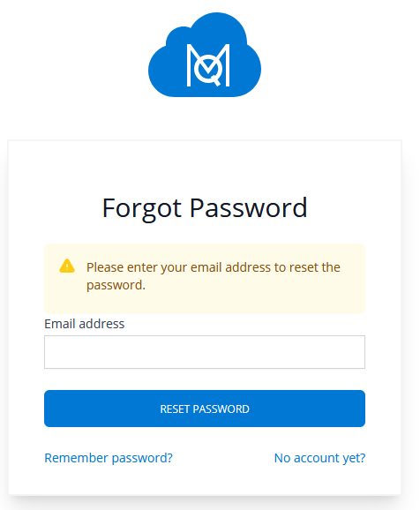Click the yellow warning triangle icon
This screenshot has width=420, height=510.
pos(67,266)
